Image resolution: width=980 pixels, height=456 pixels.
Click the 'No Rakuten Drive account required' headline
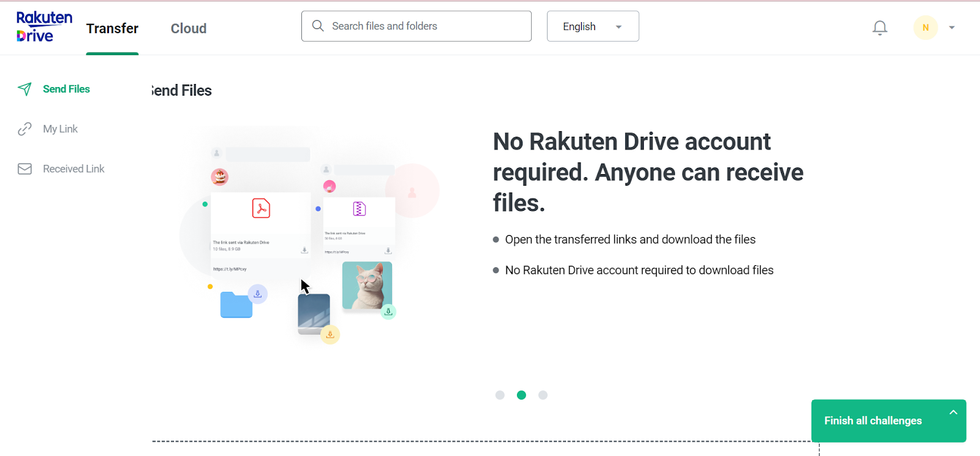coord(648,172)
